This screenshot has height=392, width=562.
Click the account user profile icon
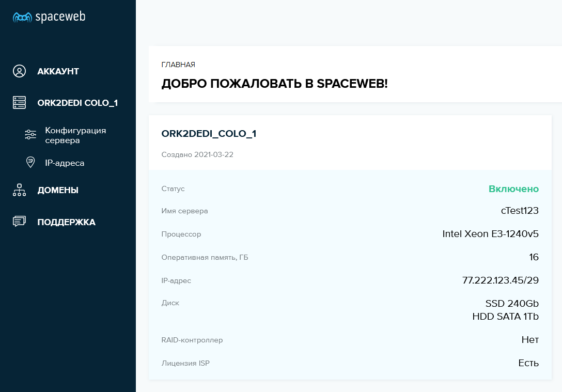click(x=19, y=71)
